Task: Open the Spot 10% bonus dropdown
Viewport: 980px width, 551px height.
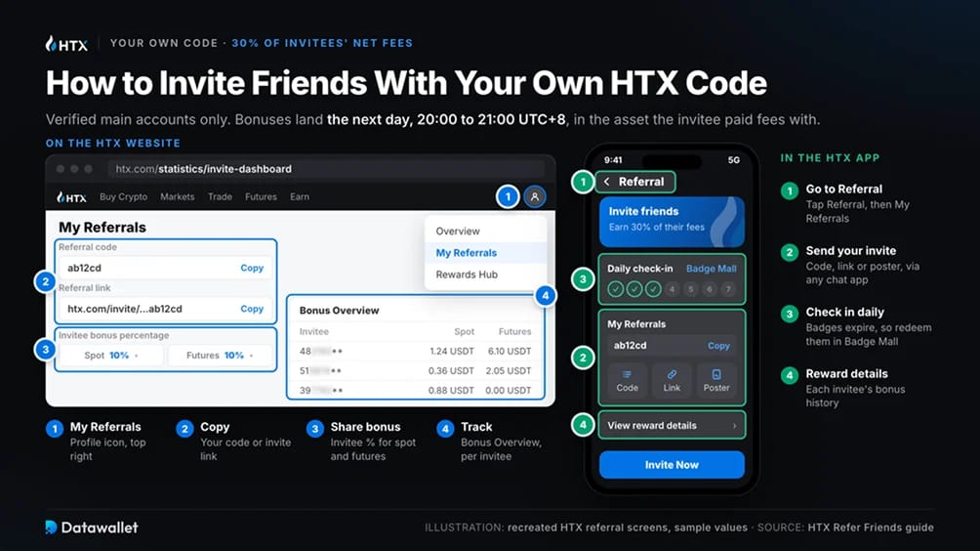Action: click(x=110, y=356)
